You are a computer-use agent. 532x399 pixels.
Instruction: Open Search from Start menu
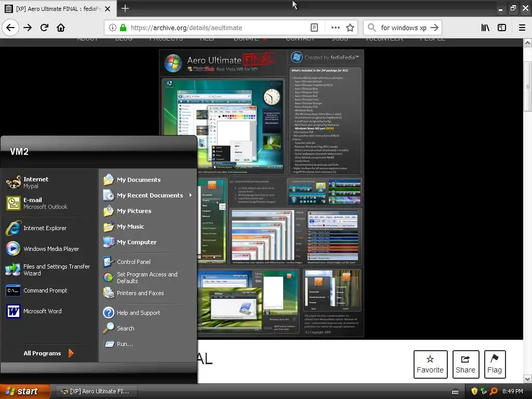click(x=148, y=328)
